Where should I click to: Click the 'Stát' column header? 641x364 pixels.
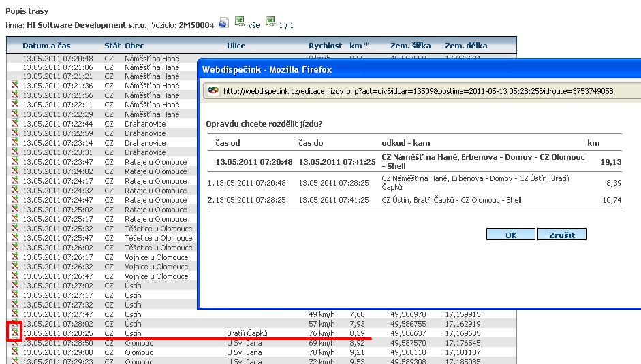pos(112,46)
